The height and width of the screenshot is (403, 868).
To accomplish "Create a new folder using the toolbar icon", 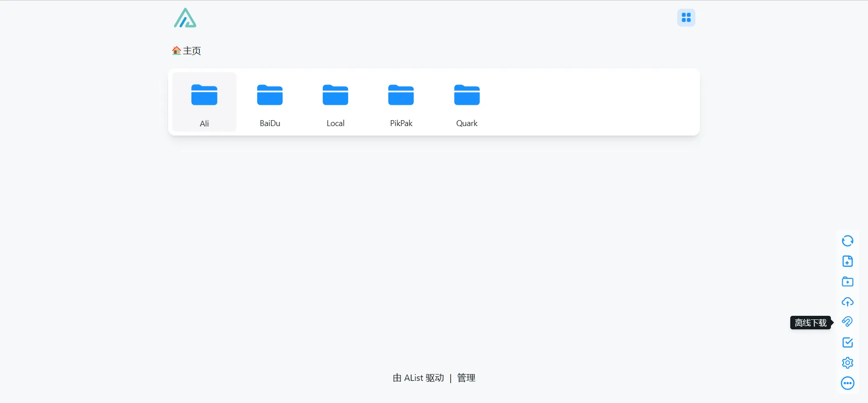I will pos(847,281).
